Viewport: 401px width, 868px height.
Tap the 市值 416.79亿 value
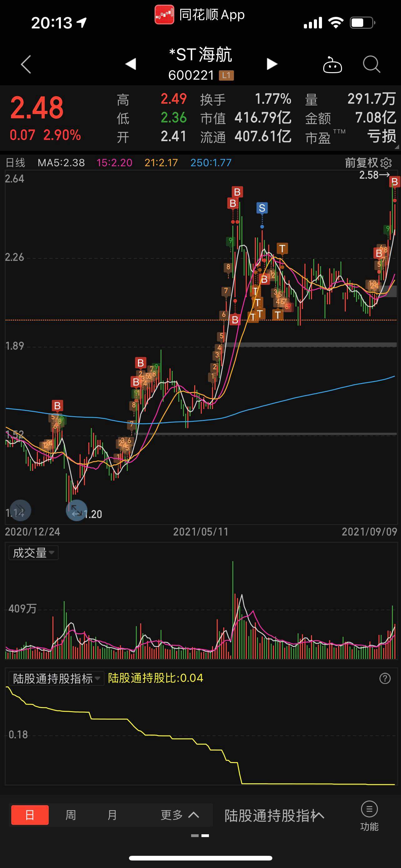click(263, 118)
